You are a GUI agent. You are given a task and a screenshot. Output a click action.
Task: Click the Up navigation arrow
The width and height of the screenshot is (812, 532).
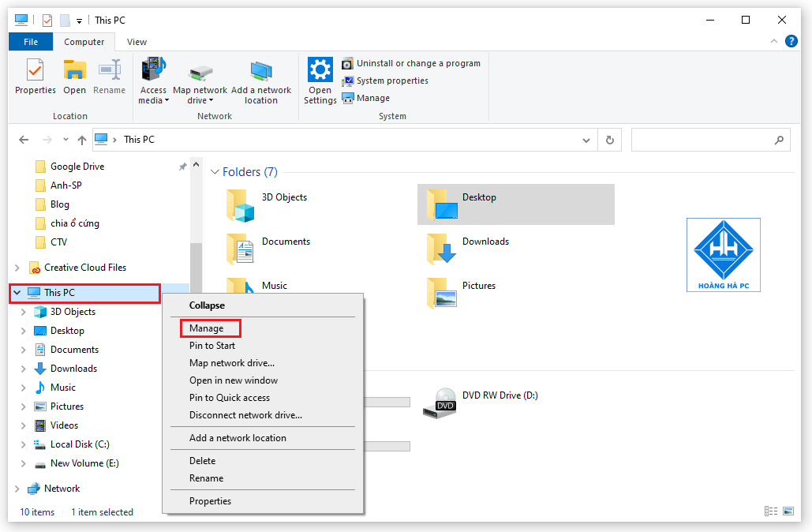click(x=82, y=139)
